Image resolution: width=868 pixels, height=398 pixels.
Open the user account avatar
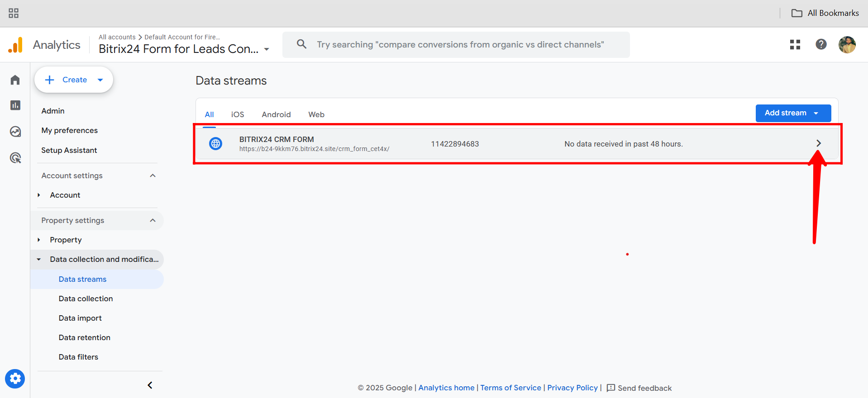click(x=847, y=44)
